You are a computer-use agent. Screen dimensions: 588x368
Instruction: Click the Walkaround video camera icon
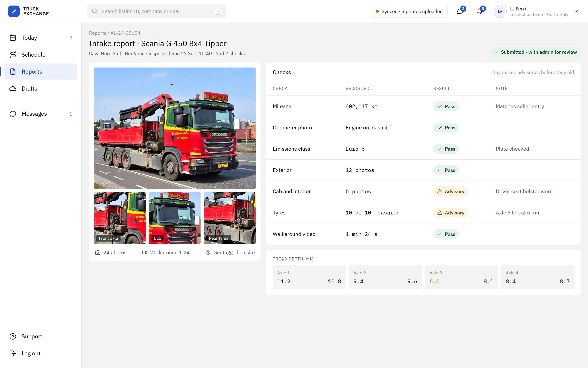point(145,253)
